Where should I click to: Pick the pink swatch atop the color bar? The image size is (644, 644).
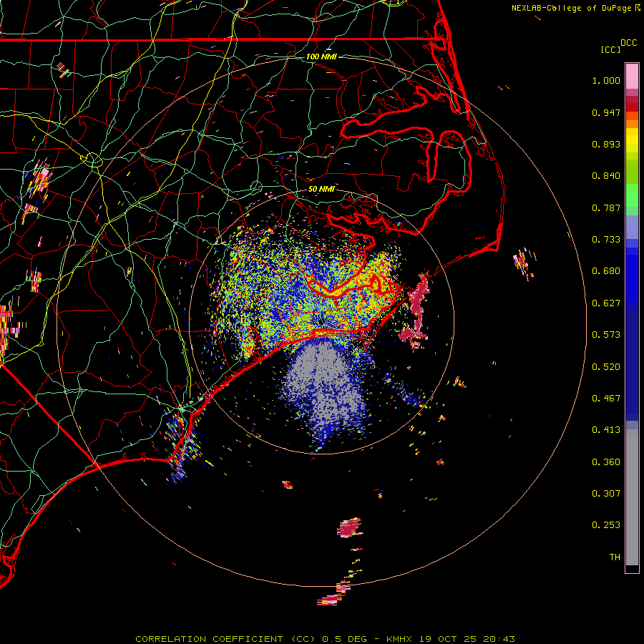click(x=632, y=76)
